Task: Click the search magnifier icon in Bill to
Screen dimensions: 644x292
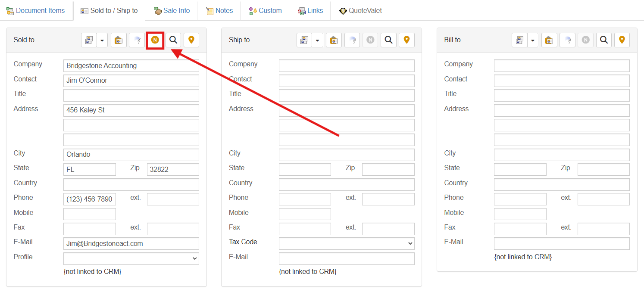Action: (x=604, y=40)
